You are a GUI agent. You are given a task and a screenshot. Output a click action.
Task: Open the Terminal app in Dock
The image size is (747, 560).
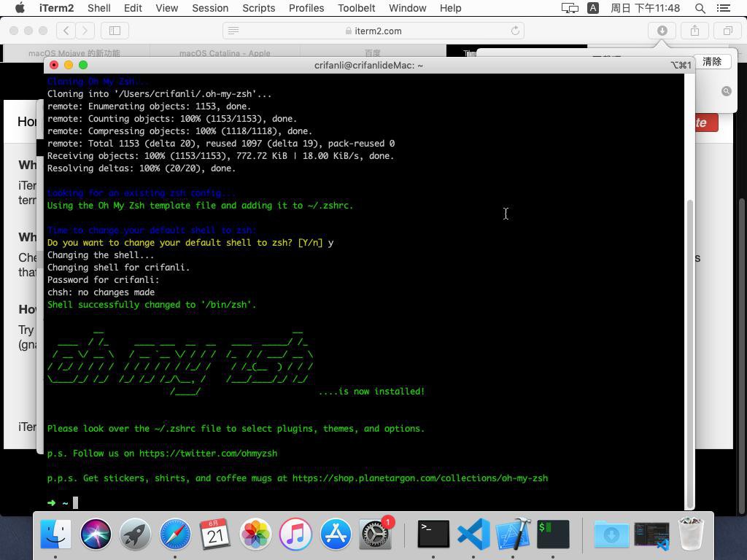click(x=433, y=534)
